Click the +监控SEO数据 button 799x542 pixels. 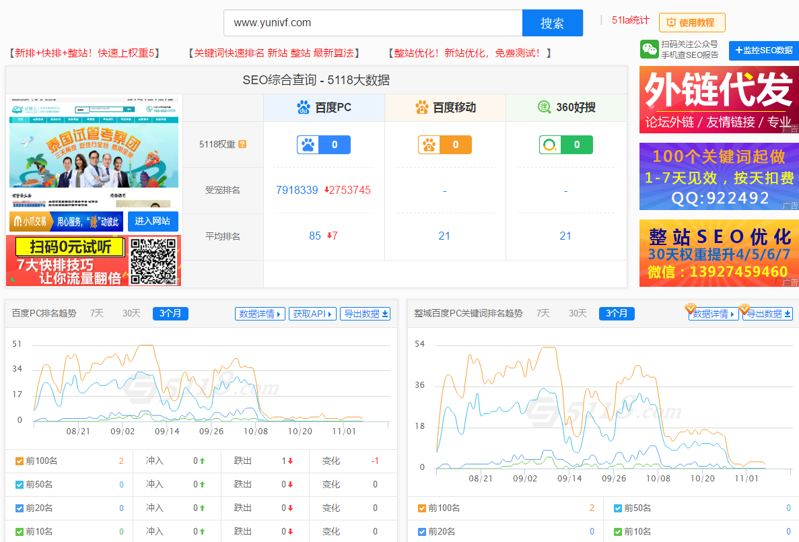point(764,50)
